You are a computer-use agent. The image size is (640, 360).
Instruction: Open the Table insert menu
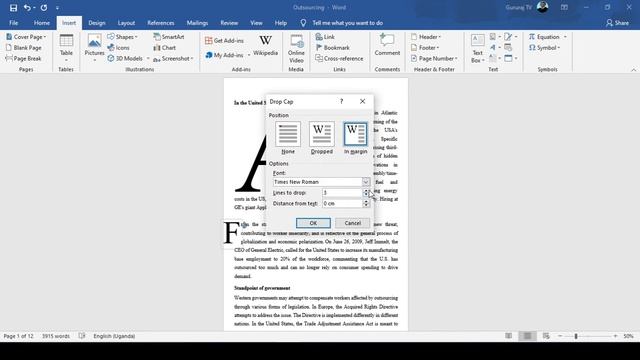[x=66, y=48]
